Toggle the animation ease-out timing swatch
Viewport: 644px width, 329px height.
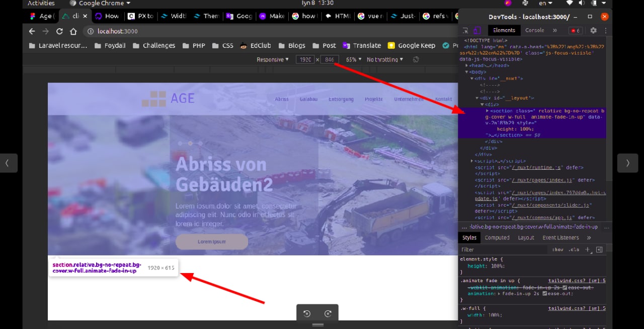coord(545,293)
